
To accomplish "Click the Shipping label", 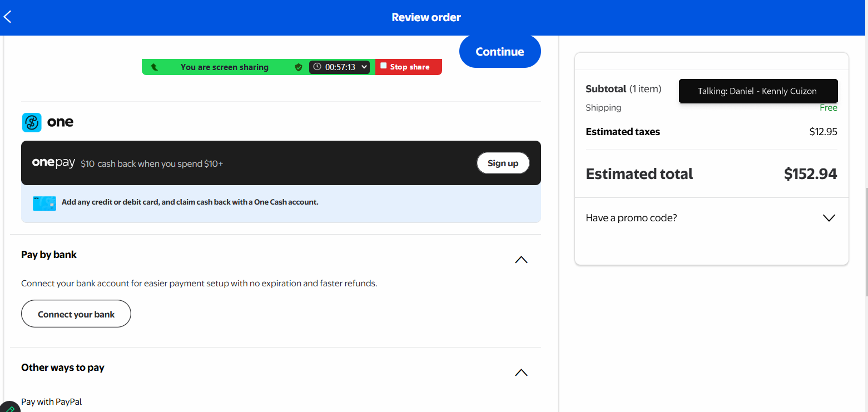I will pos(603,108).
